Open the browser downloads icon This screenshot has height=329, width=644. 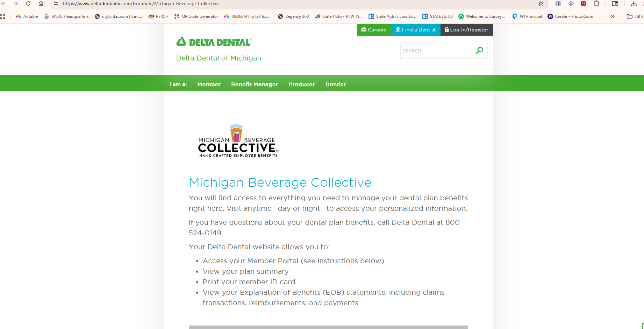click(x=634, y=4)
